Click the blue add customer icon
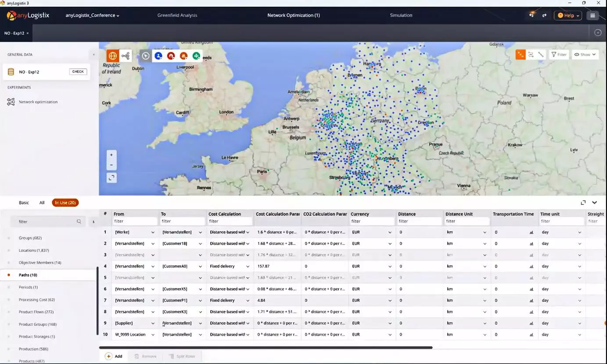Viewport: 607px width, 364px height. [158, 56]
